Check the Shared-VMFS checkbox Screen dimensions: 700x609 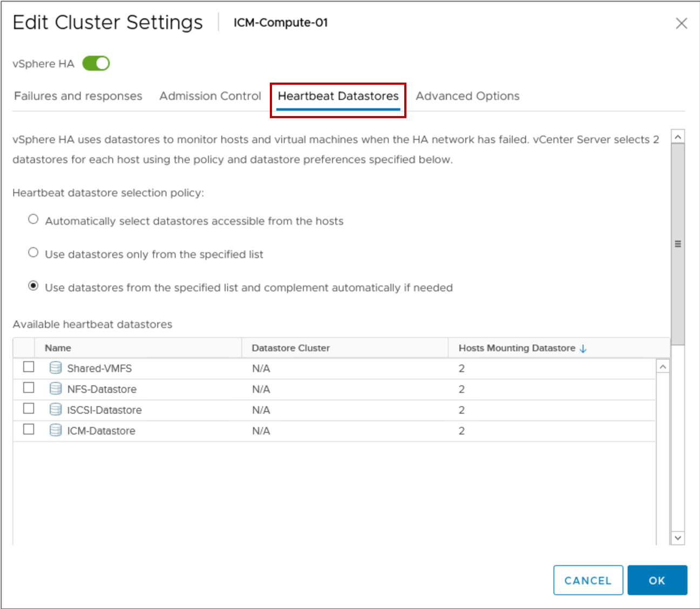pos(29,367)
